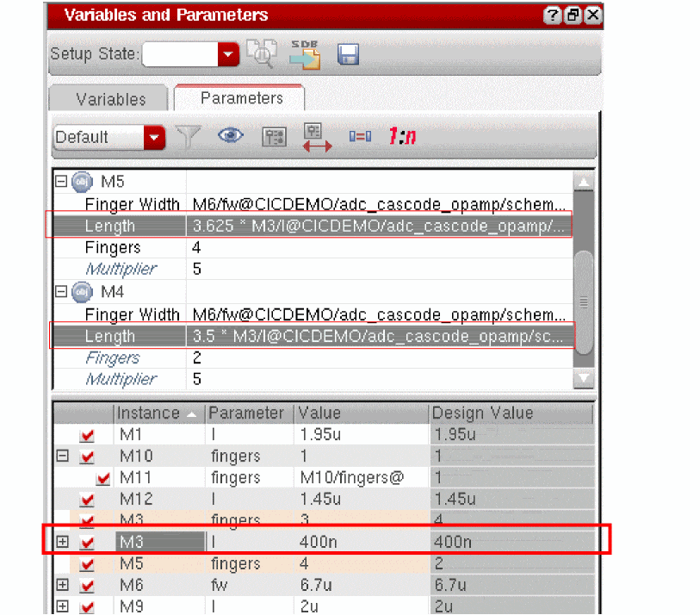Uncheck the M3 l row checkbox
The width and height of the screenshot is (700, 615).
[x=87, y=542]
